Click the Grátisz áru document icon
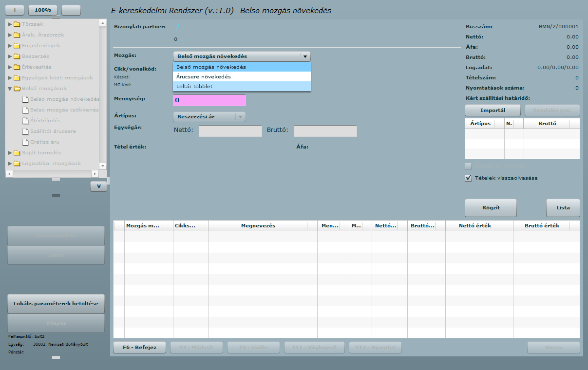 26,142
